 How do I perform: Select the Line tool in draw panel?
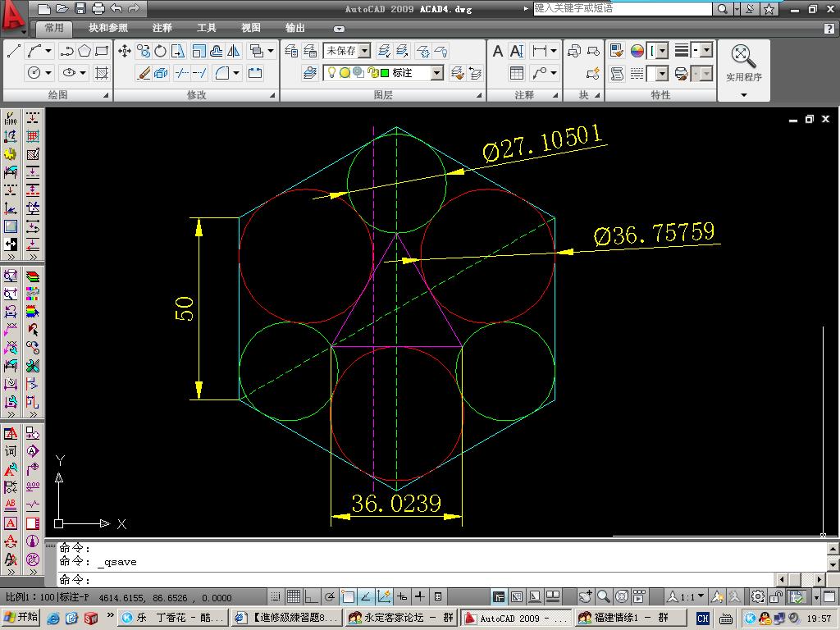[14, 52]
